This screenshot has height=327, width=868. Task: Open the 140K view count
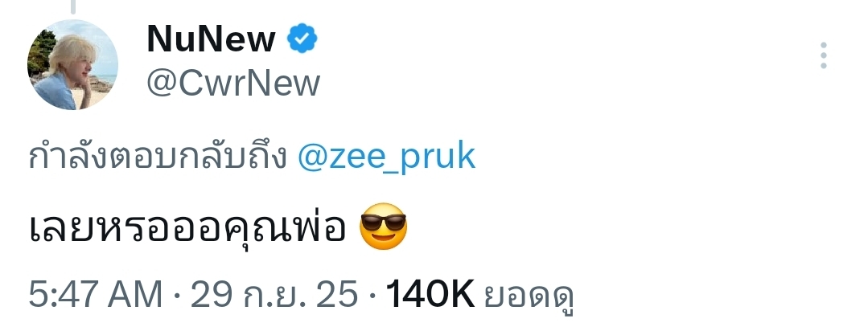click(431, 296)
